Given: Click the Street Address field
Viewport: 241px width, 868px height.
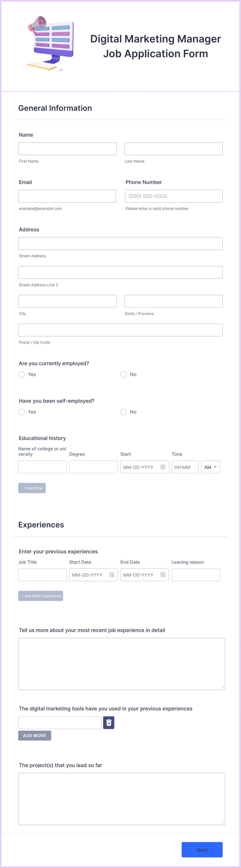Looking at the screenshot, I should coord(120,243).
